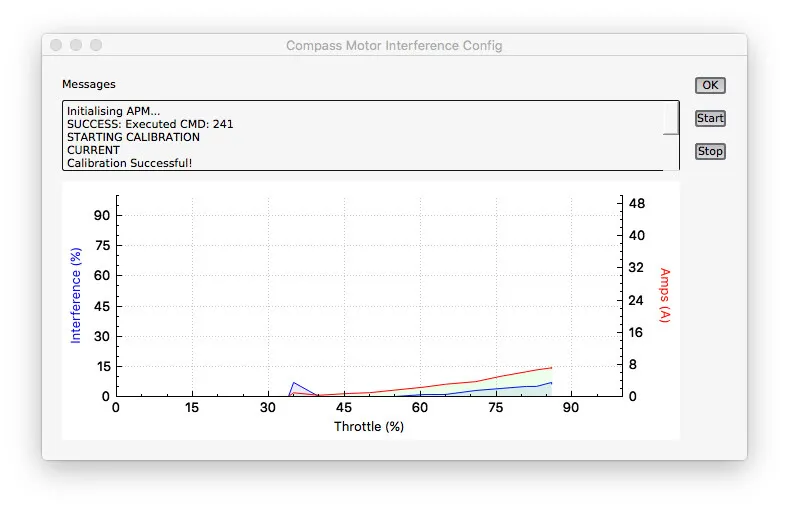Click the 'STARTING CALIBRATION' log line

pyautogui.click(x=133, y=137)
